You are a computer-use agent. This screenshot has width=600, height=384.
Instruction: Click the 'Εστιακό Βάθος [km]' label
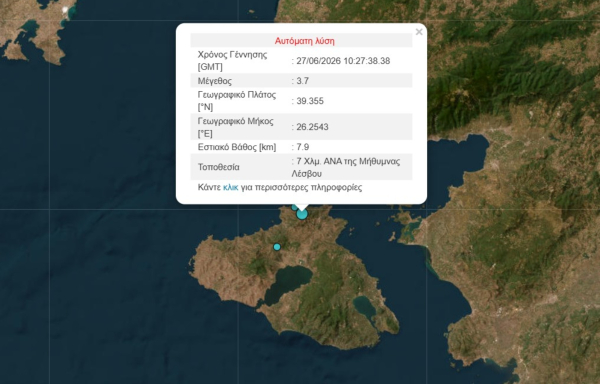pos(236,147)
